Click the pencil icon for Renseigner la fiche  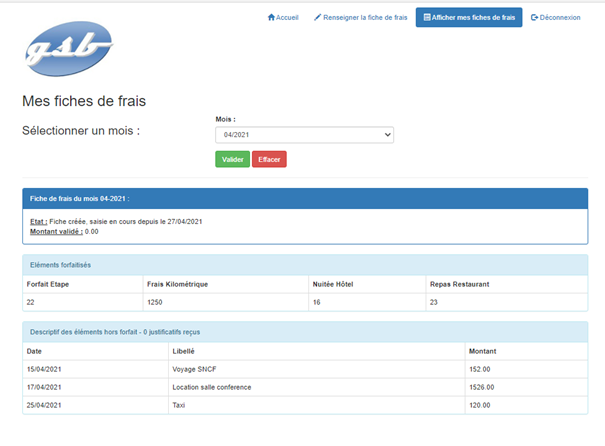318,17
